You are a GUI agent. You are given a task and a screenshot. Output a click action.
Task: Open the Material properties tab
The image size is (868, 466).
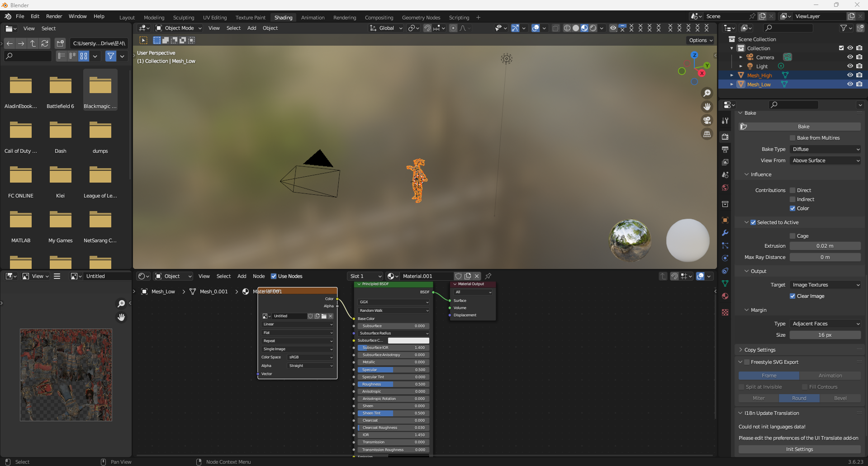(725, 296)
